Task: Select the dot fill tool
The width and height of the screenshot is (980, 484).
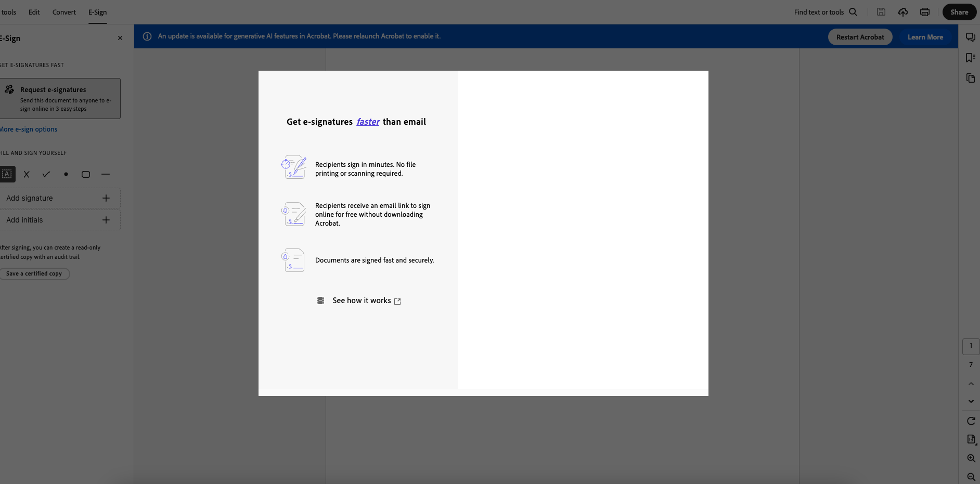Action: point(66,174)
